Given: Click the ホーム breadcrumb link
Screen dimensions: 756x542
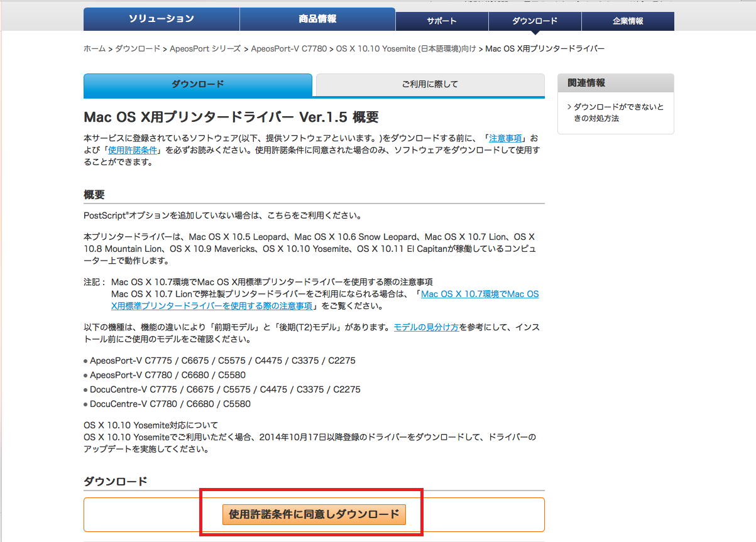Looking at the screenshot, I should [94, 48].
